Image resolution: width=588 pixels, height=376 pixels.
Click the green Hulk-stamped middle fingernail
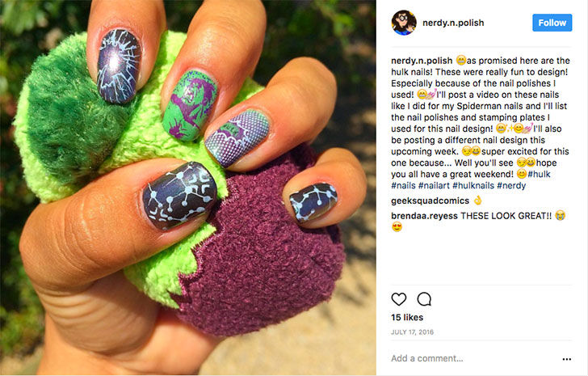[190, 104]
